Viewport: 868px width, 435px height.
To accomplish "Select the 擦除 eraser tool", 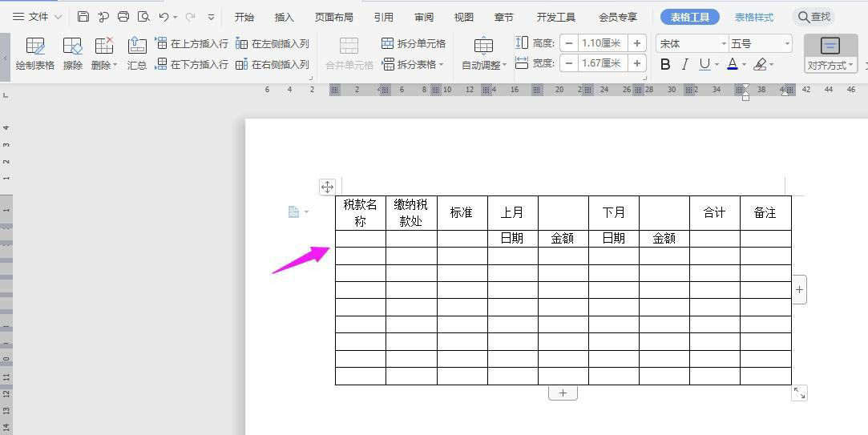I will click(72, 54).
